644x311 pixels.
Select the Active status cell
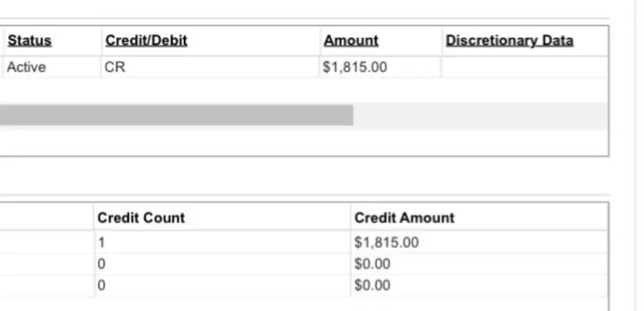tap(26, 68)
